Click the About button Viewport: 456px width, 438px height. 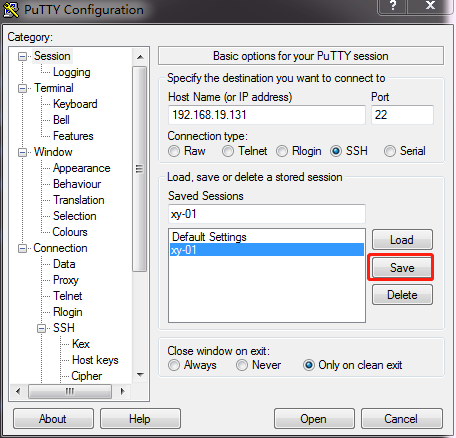tap(53, 419)
